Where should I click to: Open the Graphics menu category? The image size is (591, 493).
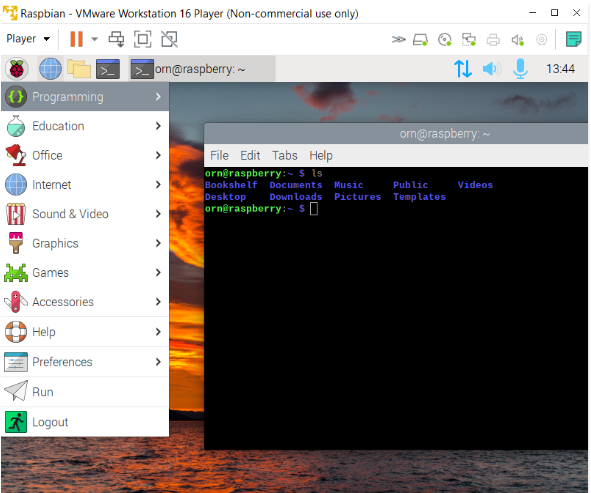tap(85, 243)
